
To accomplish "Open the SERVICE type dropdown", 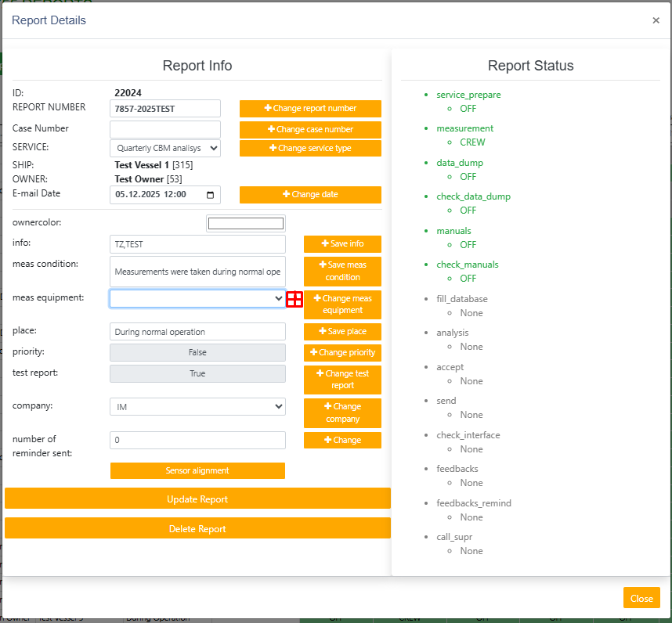I will click(165, 148).
